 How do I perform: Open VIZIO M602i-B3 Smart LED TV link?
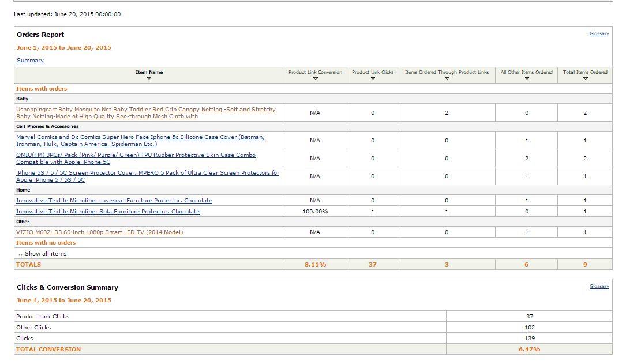(x=99, y=232)
